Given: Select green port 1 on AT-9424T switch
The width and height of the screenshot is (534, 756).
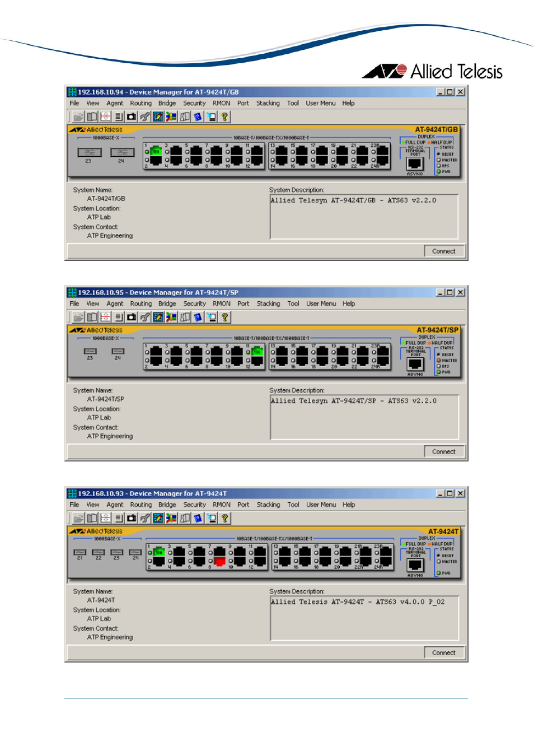Looking at the screenshot, I should [159, 553].
